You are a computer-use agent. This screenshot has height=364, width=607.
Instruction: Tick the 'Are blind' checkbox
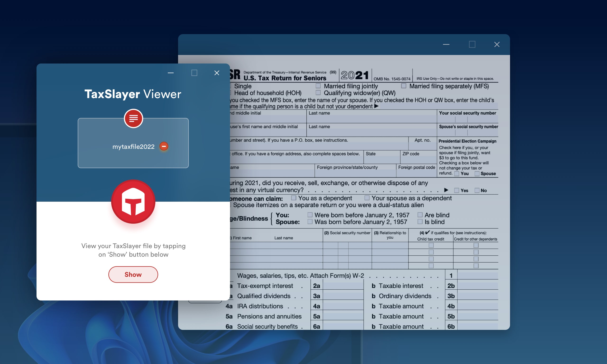coord(420,215)
